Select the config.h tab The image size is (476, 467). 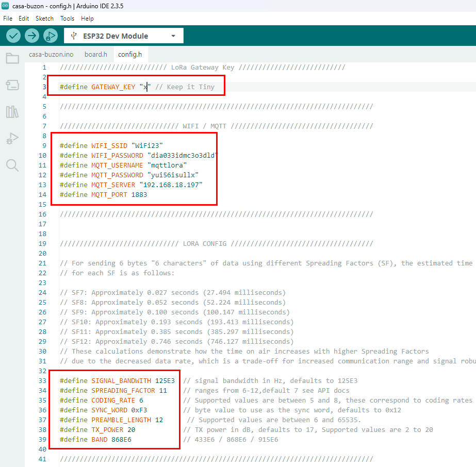(x=129, y=54)
